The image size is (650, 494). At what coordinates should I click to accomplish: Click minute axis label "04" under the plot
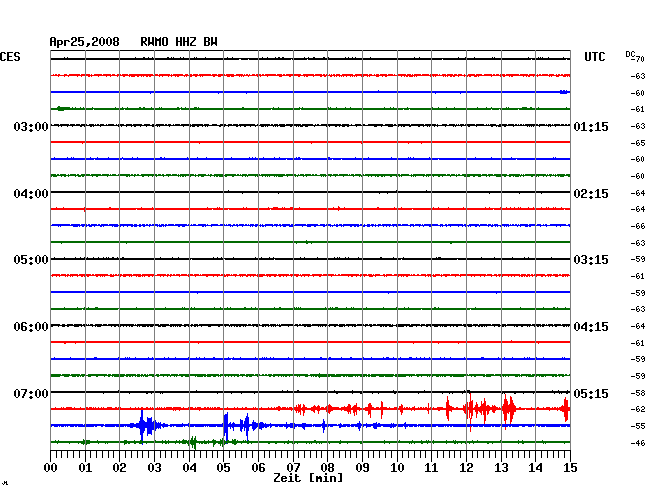(189, 467)
